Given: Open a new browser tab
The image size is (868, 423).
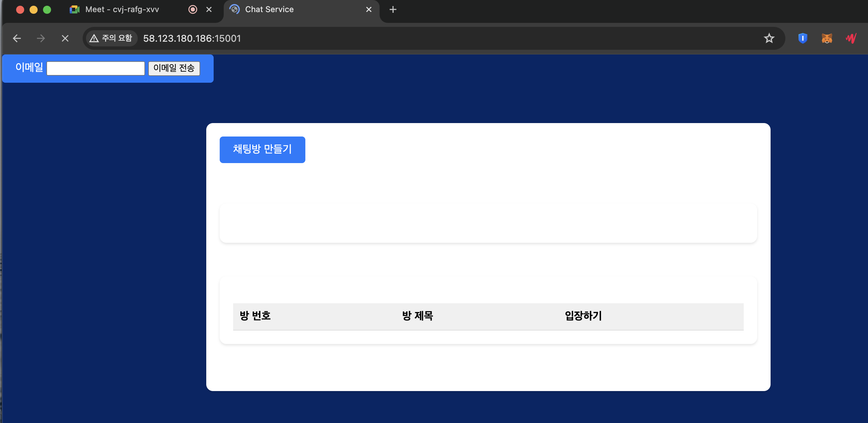Looking at the screenshot, I should (393, 9).
